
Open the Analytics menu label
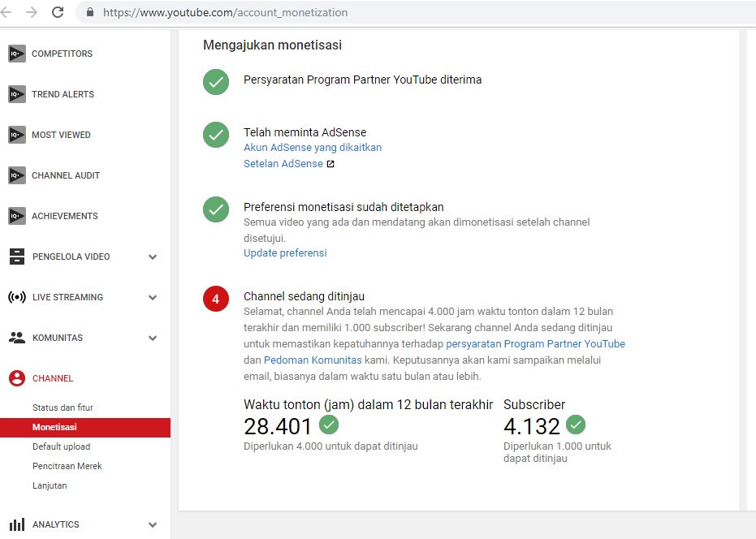[x=55, y=524]
